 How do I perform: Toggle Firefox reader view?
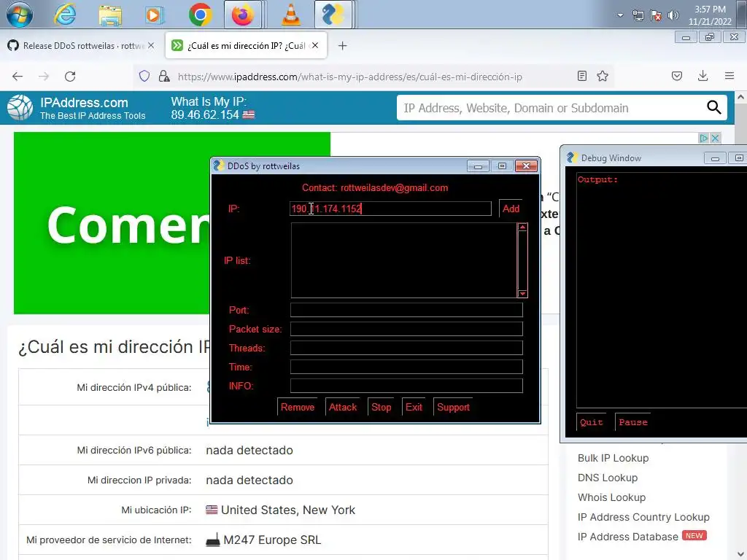click(x=582, y=76)
